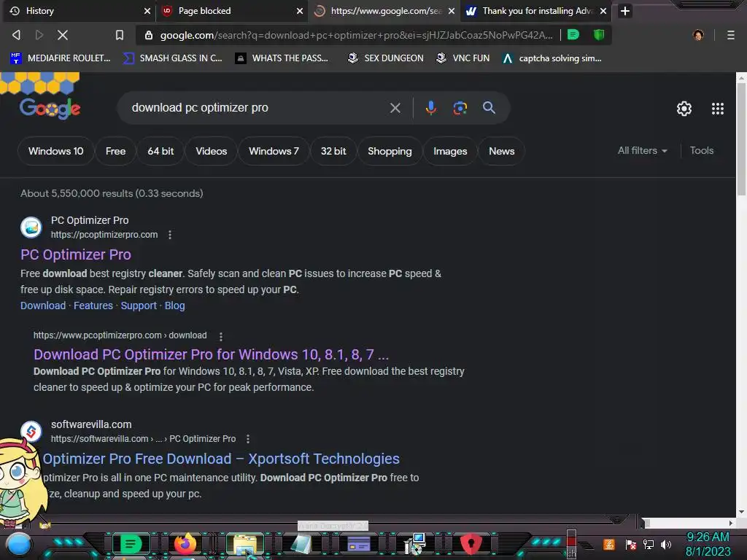
Task: Stop loading the page
Action: click(x=63, y=35)
